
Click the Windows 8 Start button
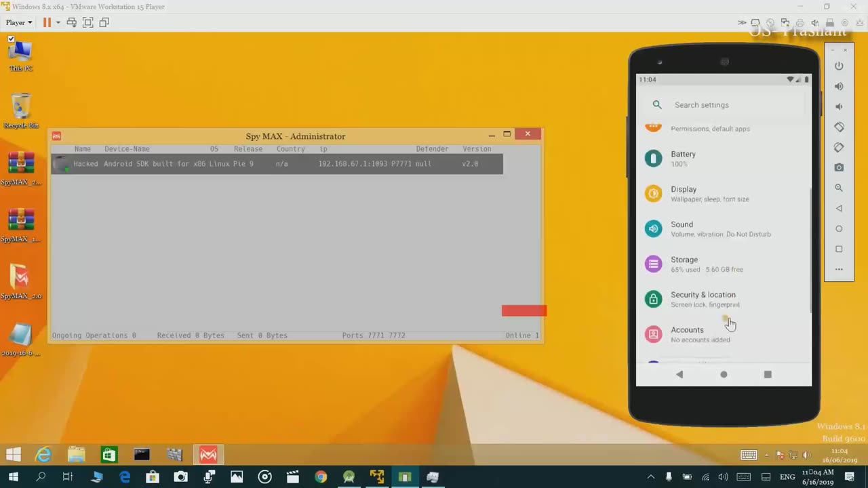[x=14, y=454]
